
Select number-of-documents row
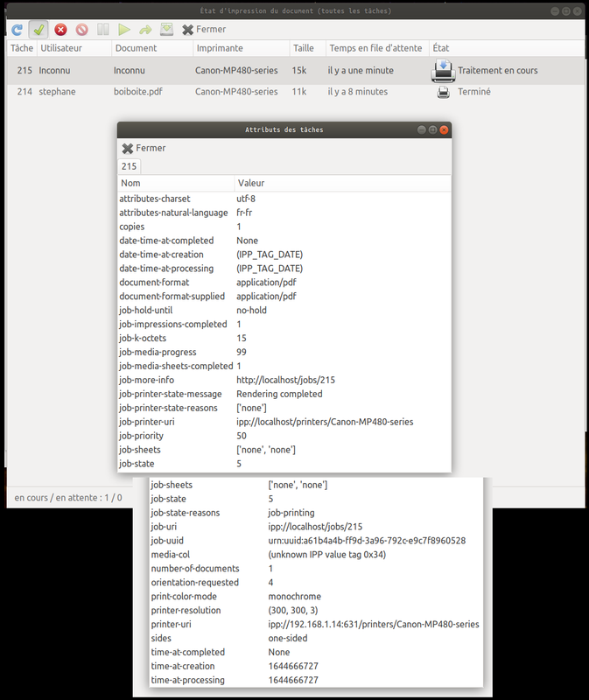tap(316, 569)
